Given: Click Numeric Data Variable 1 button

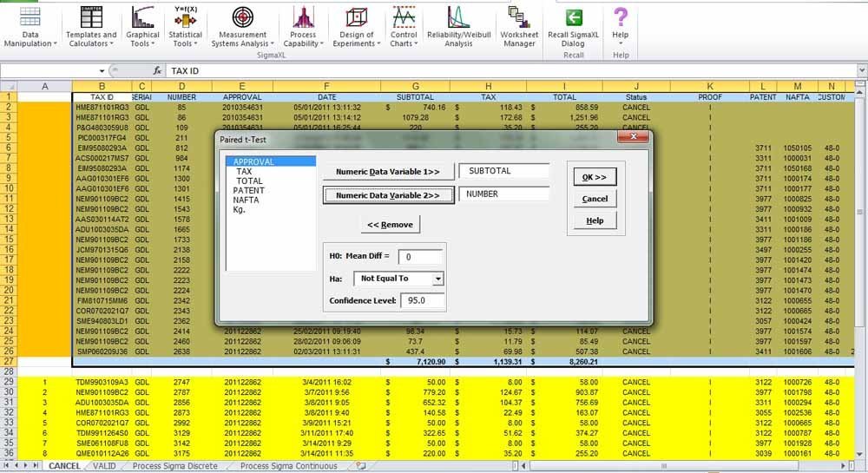Looking at the screenshot, I should pyautogui.click(x=388, y=172).
